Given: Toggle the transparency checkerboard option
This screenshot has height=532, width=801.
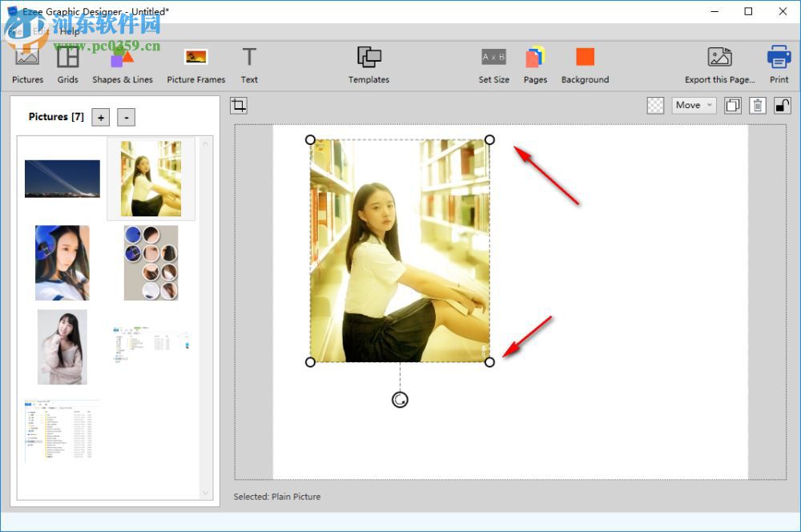Looking at the screenshot, I should point(655,105).
